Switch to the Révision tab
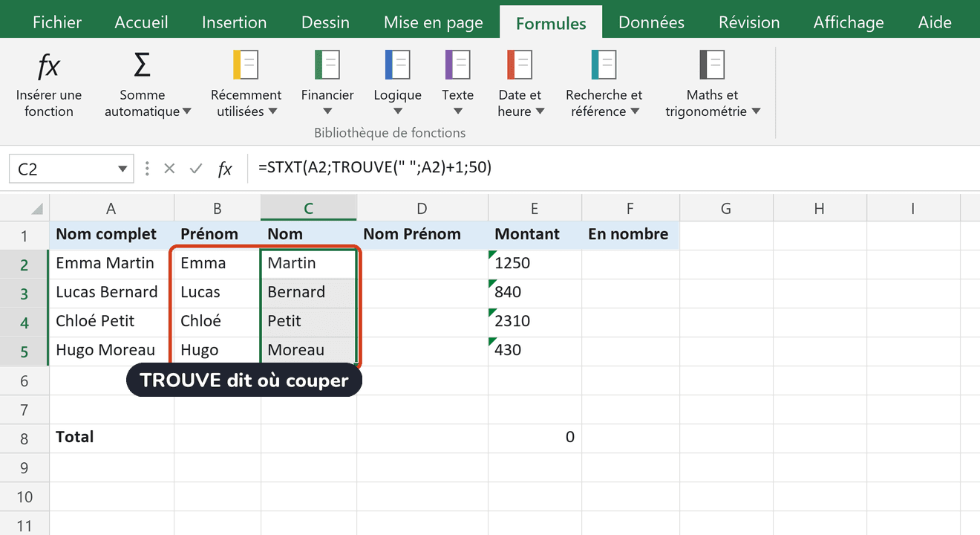The width and height of the screenshot is (980, 535). point(749,22)
